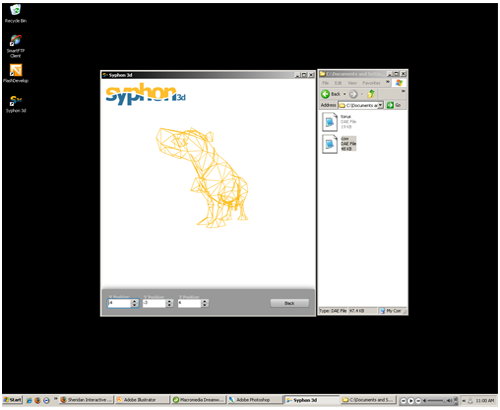Image resolution: width=500 pixels, height=410 pixels.
Task: Maximize the Syphon 3d window
Action: (x=304, y=75)
